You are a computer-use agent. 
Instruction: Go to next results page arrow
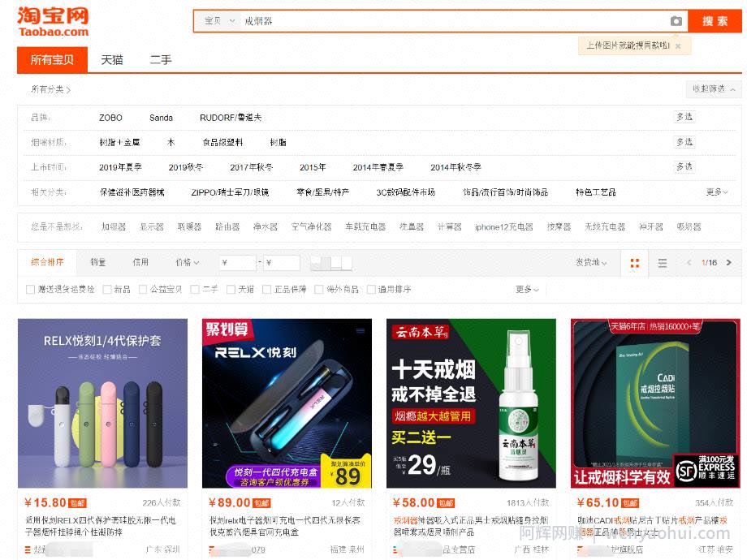coord(728,262)
